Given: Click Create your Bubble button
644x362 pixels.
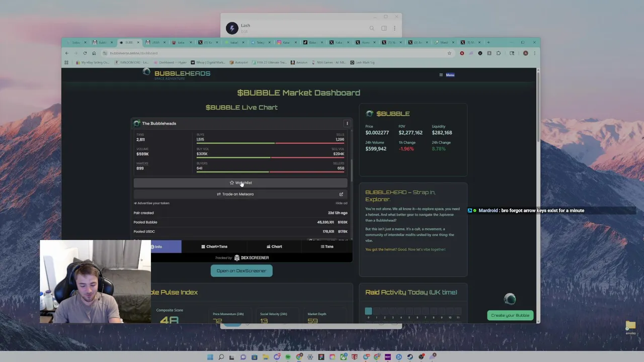Looking at the screenshot, I should click(x=510, y=315).
